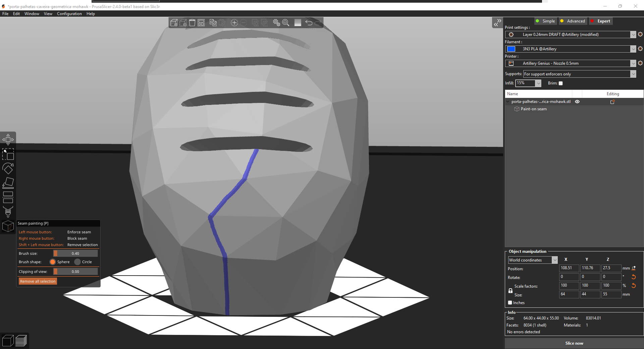Screen dimensions: 644x349
Task: Click the Undo arrow icon
Action: [309, 22]
